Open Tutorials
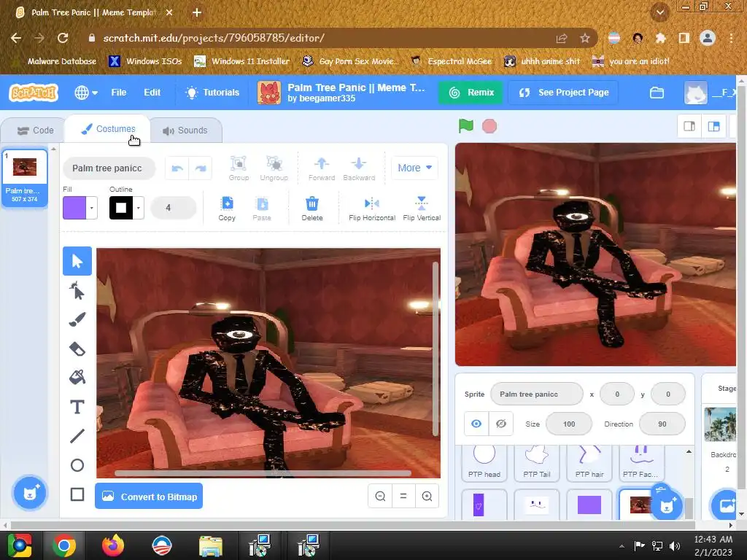 (x=212, y=93)
